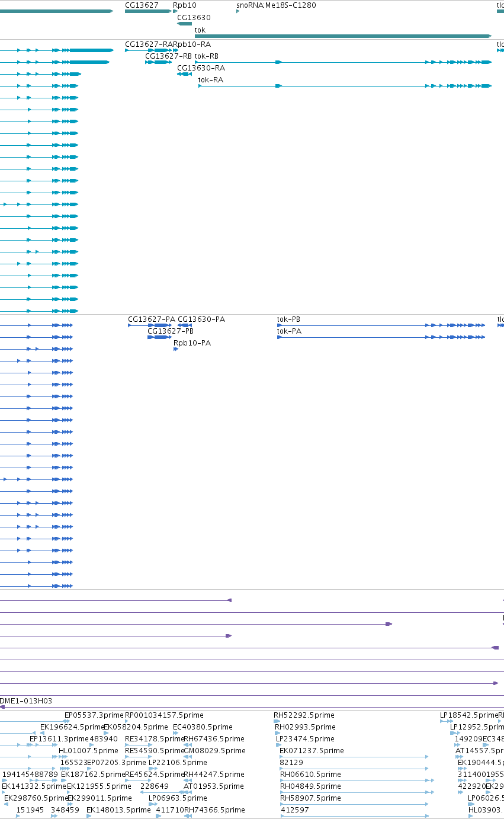This screenshot has height=819, width=504.
Task: Click EST label EK058204.5prime
Action: 136,727
